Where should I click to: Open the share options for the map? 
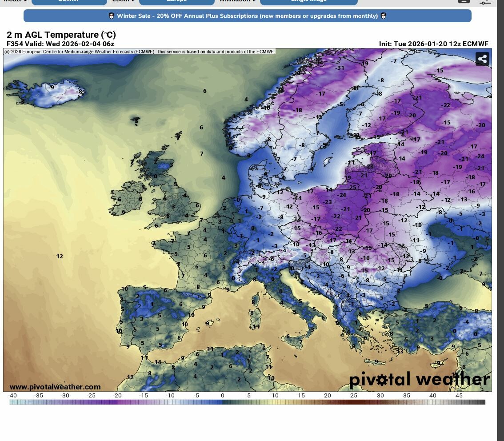482,59
